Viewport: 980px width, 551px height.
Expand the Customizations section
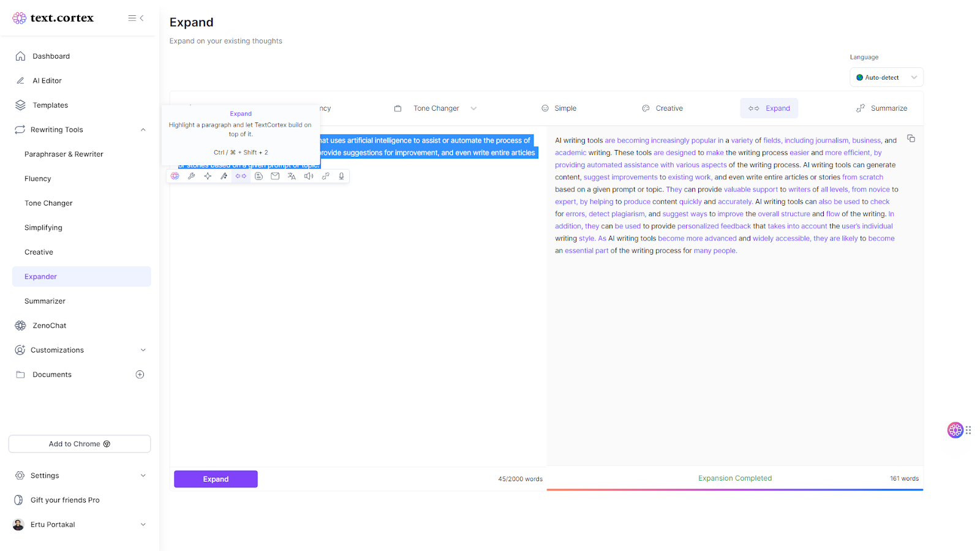click(x=143, y=350)
